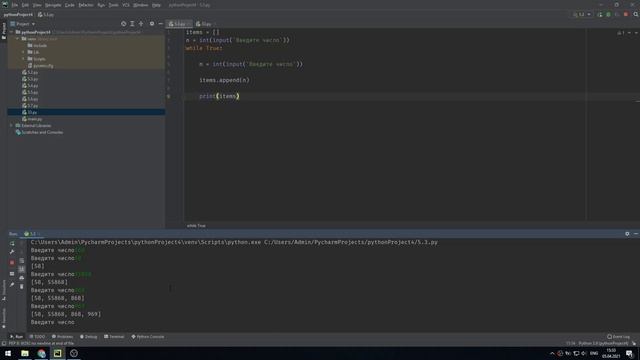Viewport: 640px width, 360px height.
Task: Click the layout icon in Run panel
Action: (x=12, y=273)
